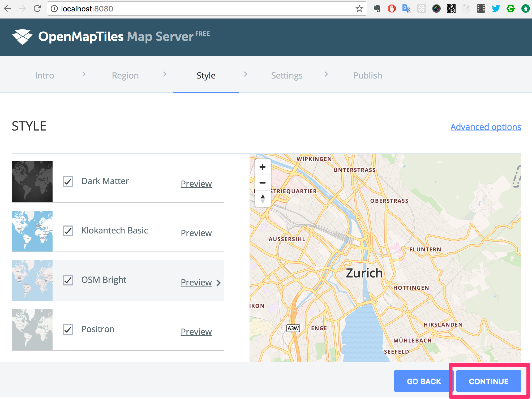Click the Klokantech Basic style name
The width and height of the screenshot is (532, 399).
coord(115,231)
